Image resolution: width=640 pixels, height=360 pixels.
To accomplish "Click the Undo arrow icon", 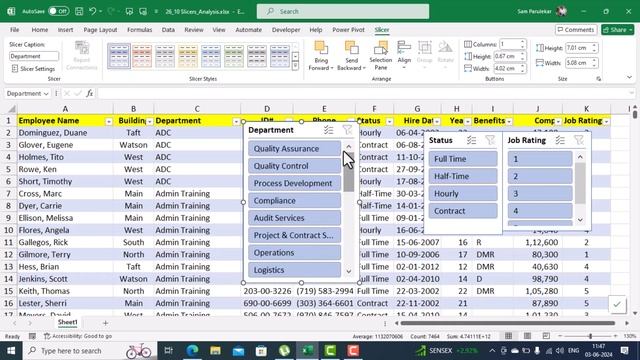I will tap(92, 11).
